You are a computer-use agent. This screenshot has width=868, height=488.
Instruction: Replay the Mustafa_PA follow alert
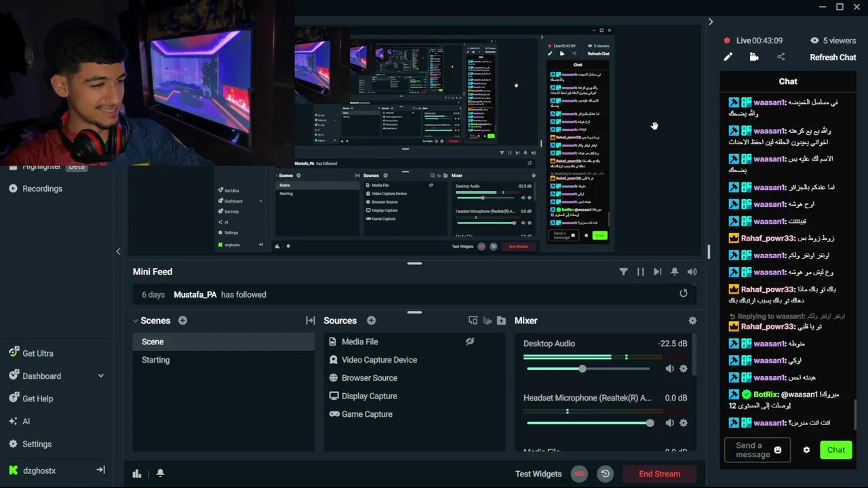(x=684, y=293)
